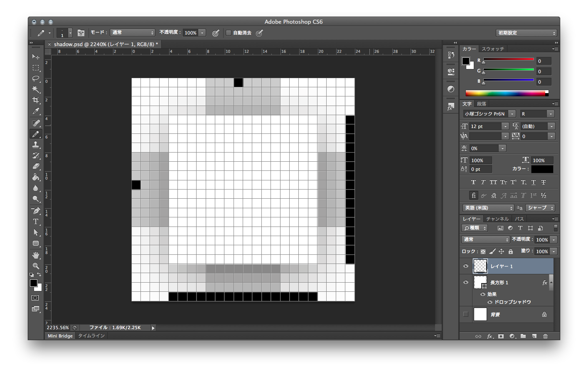Create a new layer

(x=534, y=336)
